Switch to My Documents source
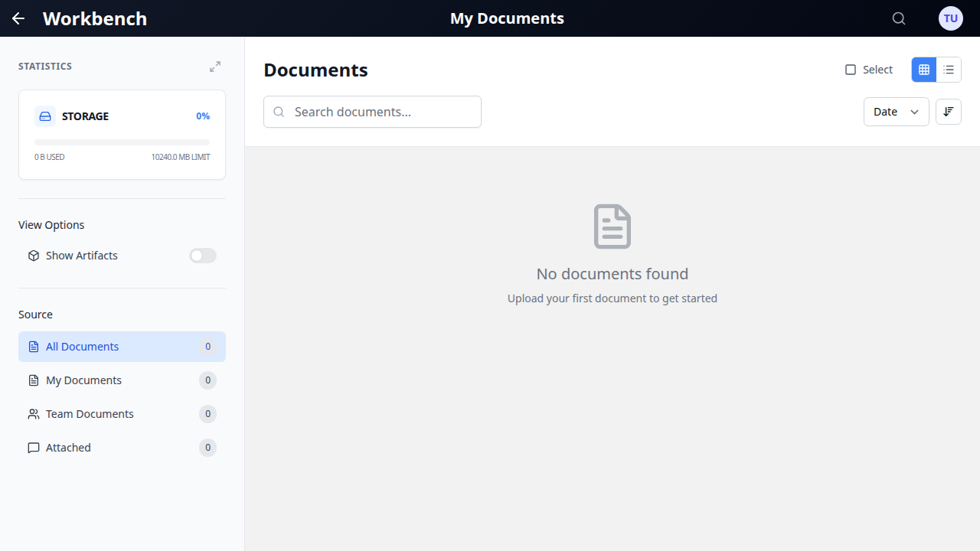This screenshot has height=551, width=980. click(x=83, y=380)
